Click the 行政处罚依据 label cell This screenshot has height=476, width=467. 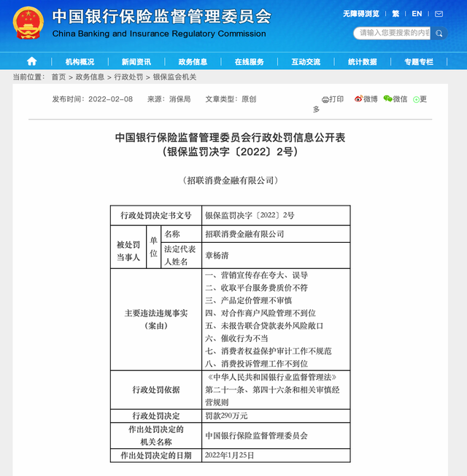coord(156,390)
